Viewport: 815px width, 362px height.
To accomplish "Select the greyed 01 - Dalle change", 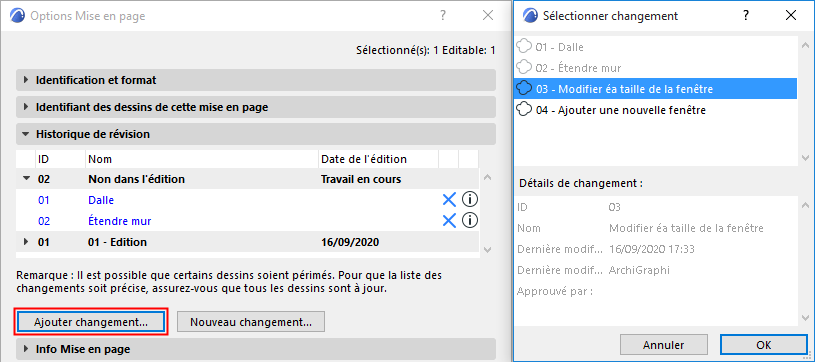I will point(655,47).
